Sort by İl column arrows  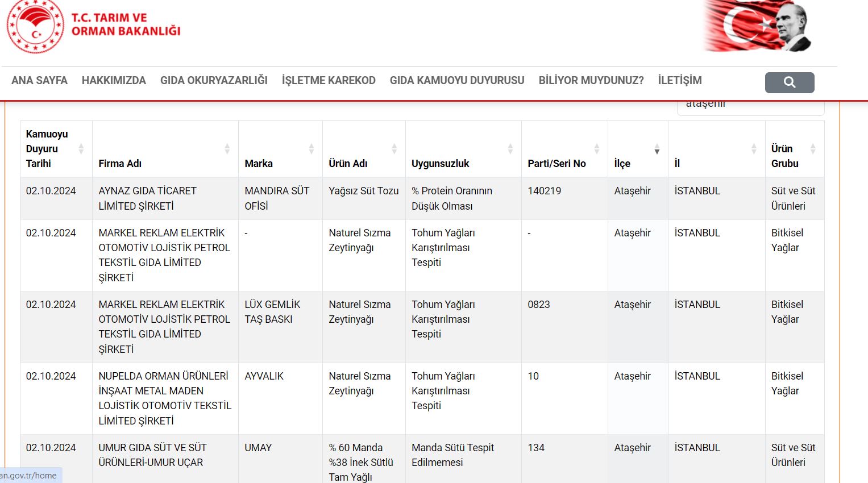[x=753, y=149]
